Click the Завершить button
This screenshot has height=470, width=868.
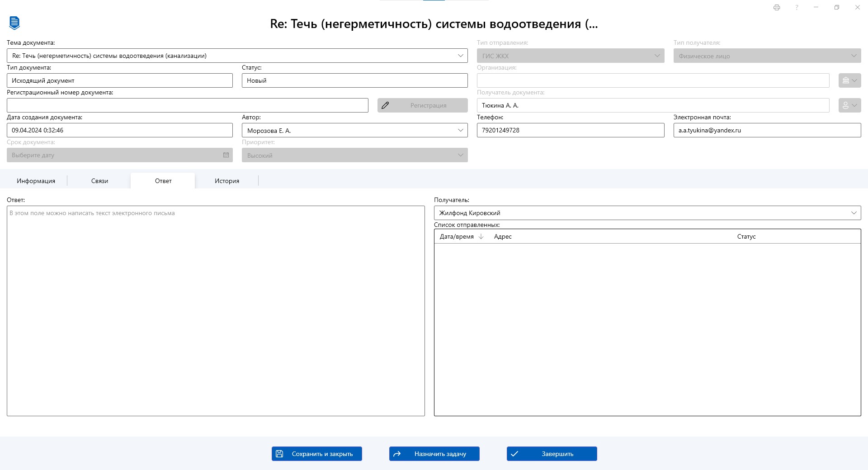(552, 454)
